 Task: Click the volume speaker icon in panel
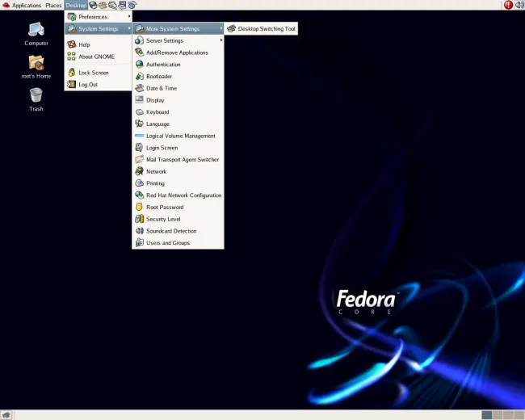(x=518, y=5)
